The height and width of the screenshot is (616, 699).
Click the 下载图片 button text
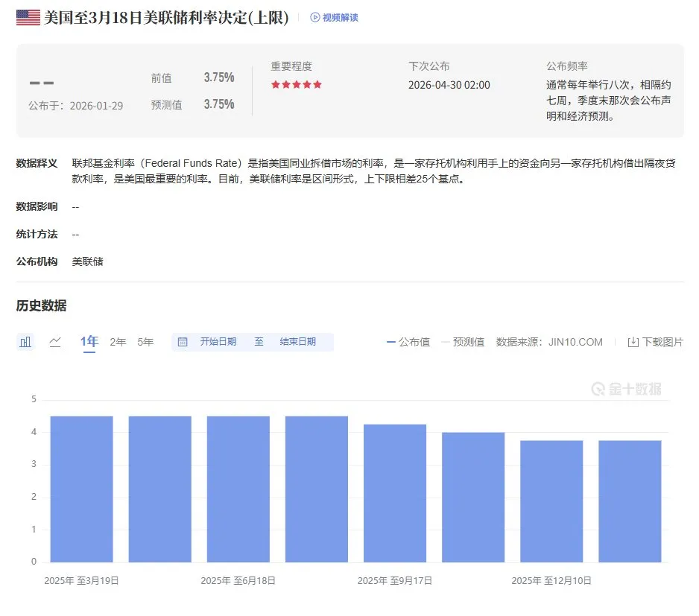click(x=662, y=342)
